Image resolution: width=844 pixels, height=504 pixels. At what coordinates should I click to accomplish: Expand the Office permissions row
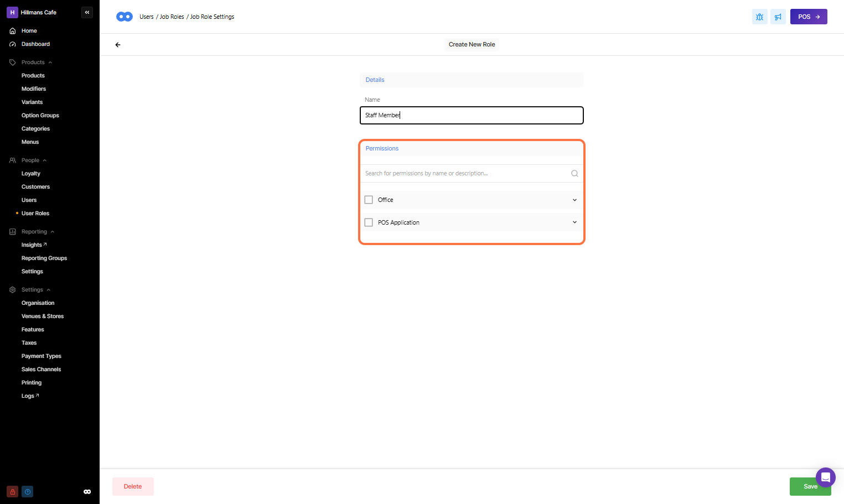tap(574, 200)
